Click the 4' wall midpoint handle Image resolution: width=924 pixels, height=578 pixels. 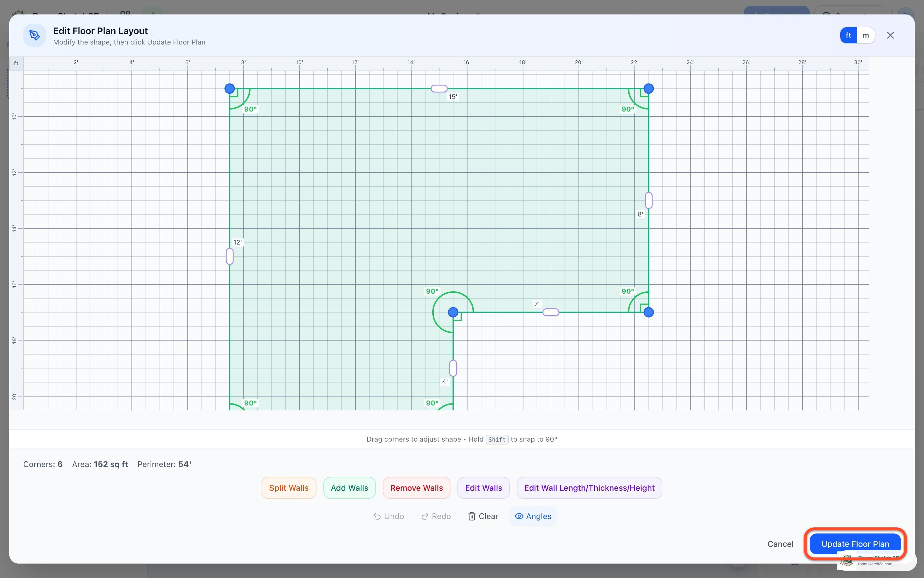pyautogui.click(x=453, y=368)
